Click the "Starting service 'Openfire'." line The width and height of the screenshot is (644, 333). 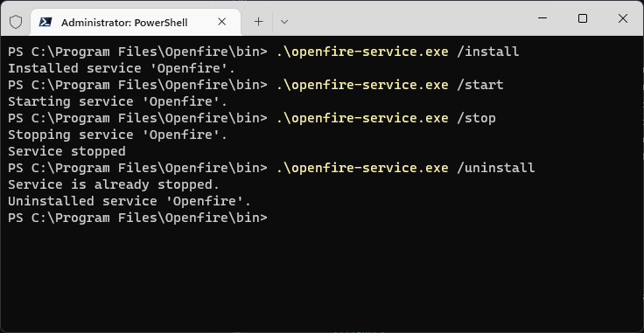point(117,101)
